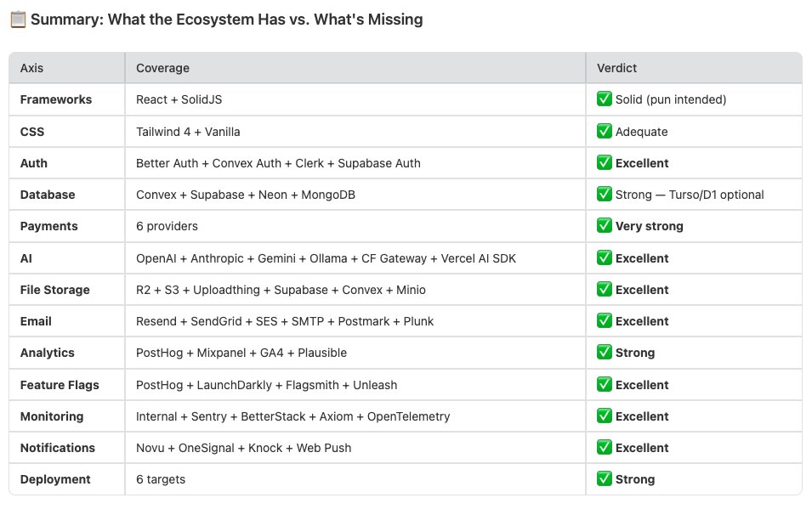Viewport: 812px width, 509px height.
Task: Click the "6 targets" coverage cell
Action: point(355,480)
